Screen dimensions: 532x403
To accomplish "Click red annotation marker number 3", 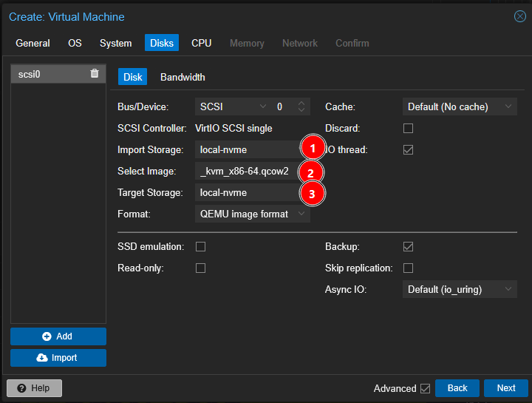I will pos(312,193).
